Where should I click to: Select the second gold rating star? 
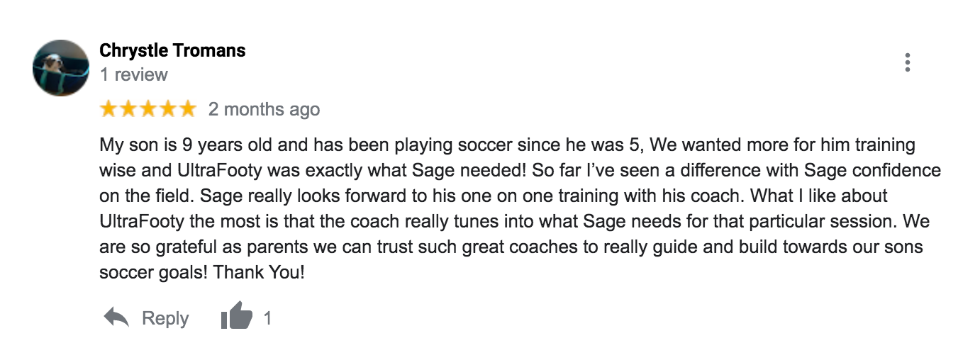(x=128, y=109)
